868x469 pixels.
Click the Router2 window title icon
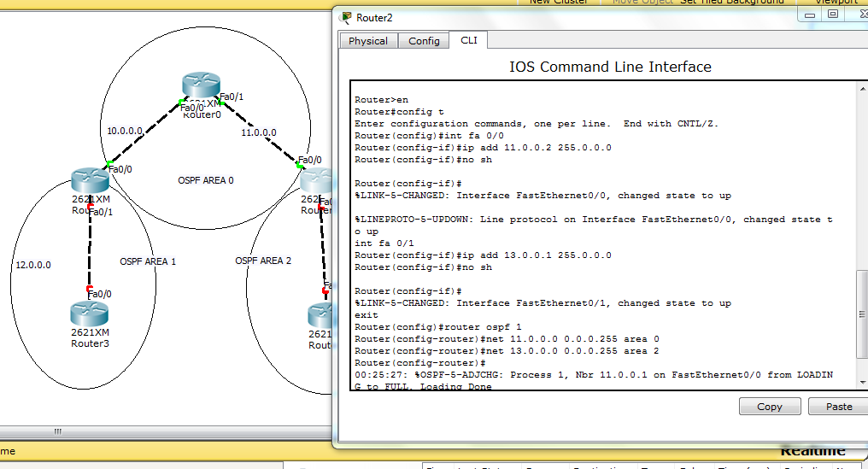coord(347,18)
